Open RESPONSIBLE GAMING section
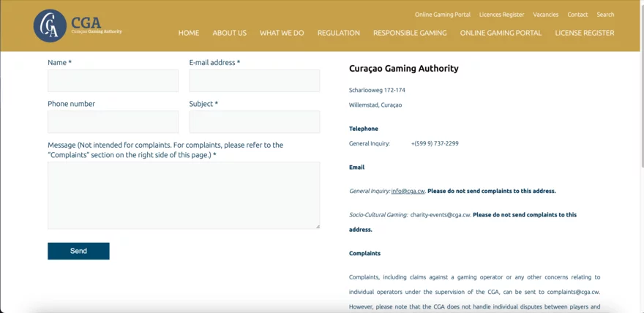 click(410, 33)
